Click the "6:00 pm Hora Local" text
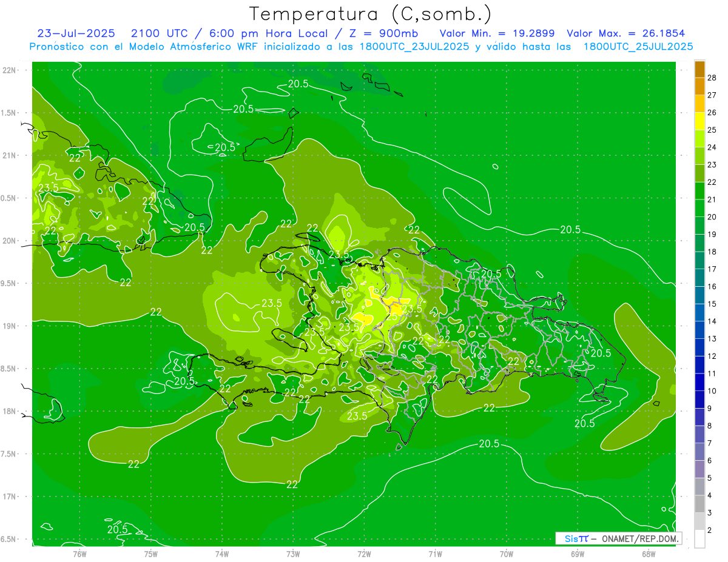Image resolution: width=728 pixels, height=562 pixels. pos(267,33)
